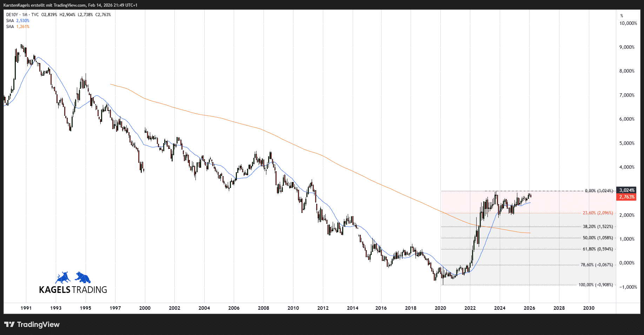This screenshot has width=644, height=335.
Task: Select the 100,00% (−0,908%) Fibonacci level label
Action: click(x=596, y=285)
